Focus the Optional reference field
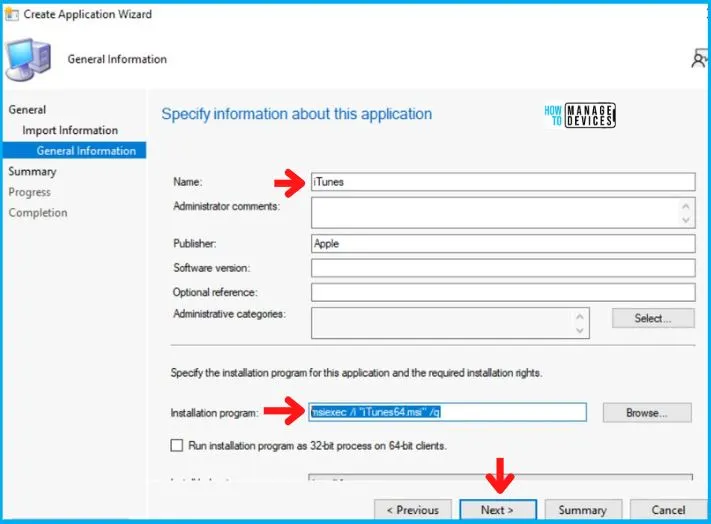The image size is (711, 524). click(503, 292)
